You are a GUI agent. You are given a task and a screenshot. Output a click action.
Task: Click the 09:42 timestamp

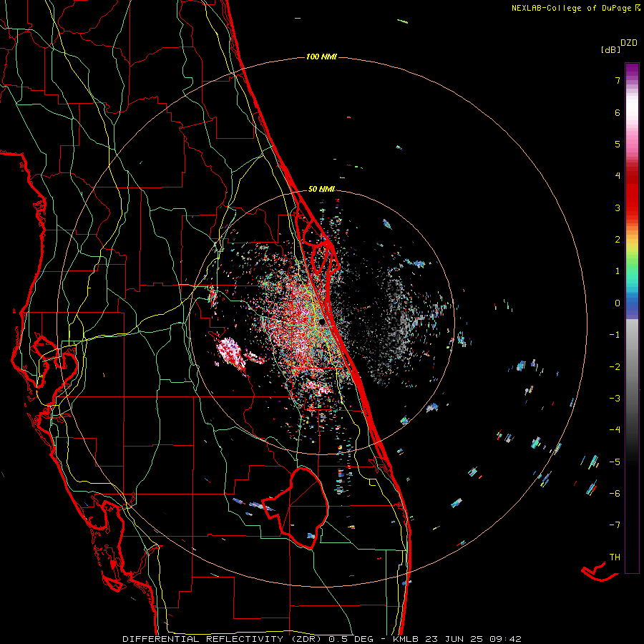[x=505, y=639]
